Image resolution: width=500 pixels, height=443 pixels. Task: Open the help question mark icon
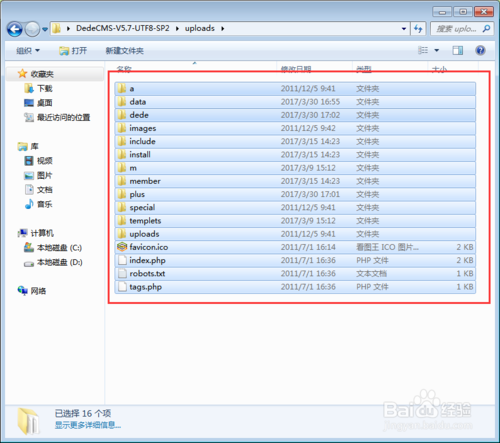(x=480, y=51)
